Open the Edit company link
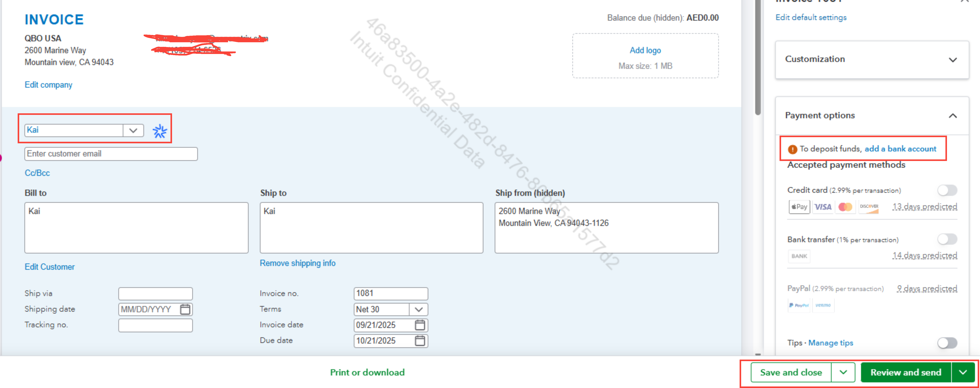The width and height of the screenshot is (980, 388). point(48,85)
